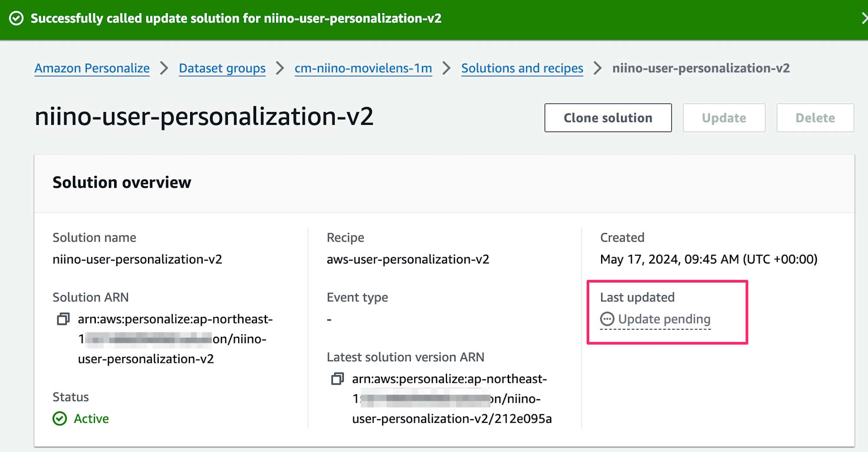The height and width of the screenshot is (452, 868).
Task: Select the Created date May 17, 2024
Action: [x=709, y=259]
